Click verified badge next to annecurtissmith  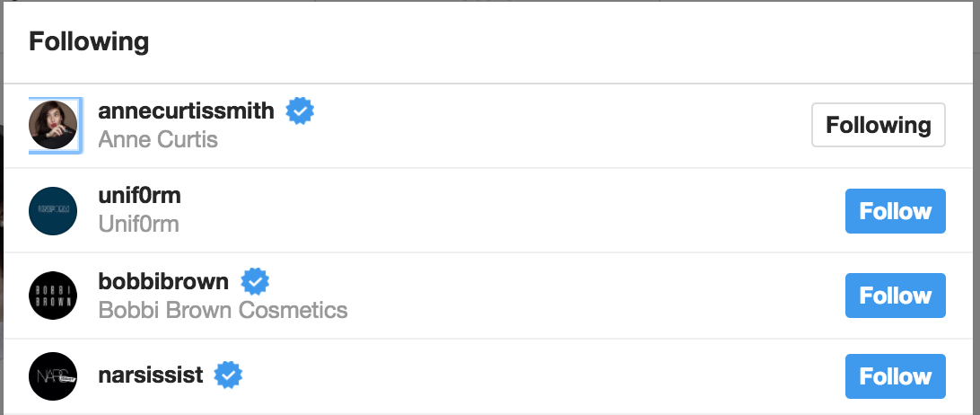tap(300, 110)
